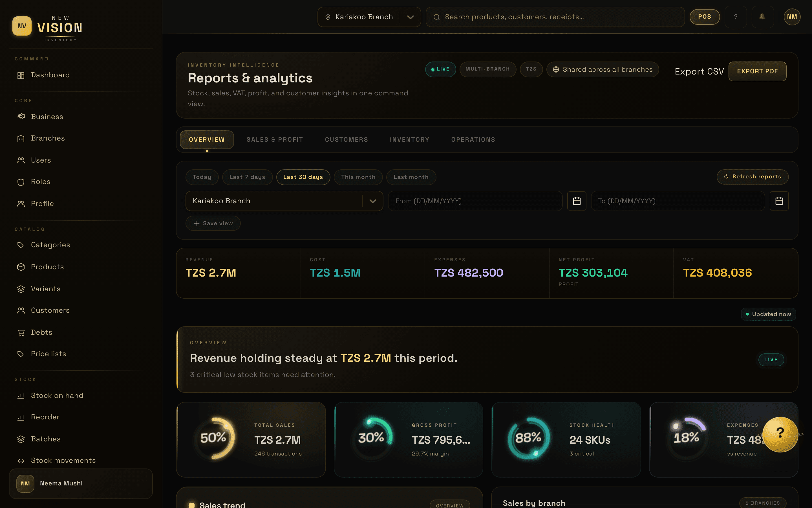Image resolution: width=812 pixels, height=508 pixels.
Task: Click the MULTI-BRANCH badge
Action: point(487,69)
